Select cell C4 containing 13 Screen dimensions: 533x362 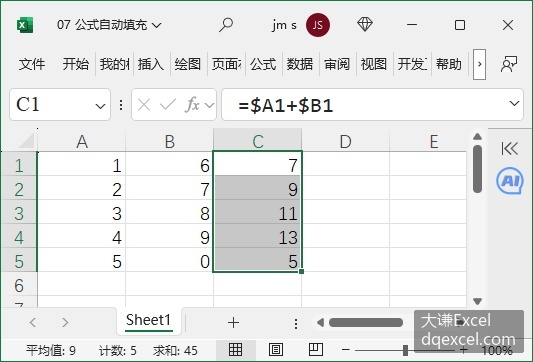click(x=257, y=237)
